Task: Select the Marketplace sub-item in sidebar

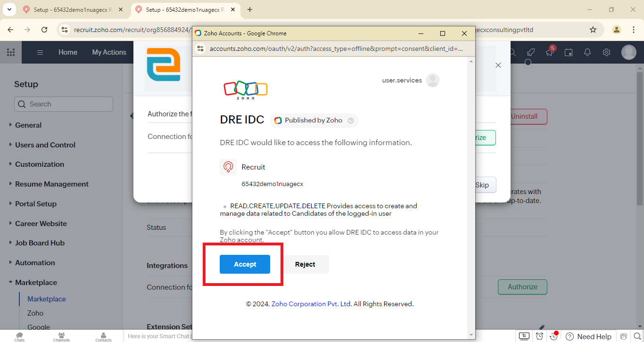Action: click(x=47, y=299)
